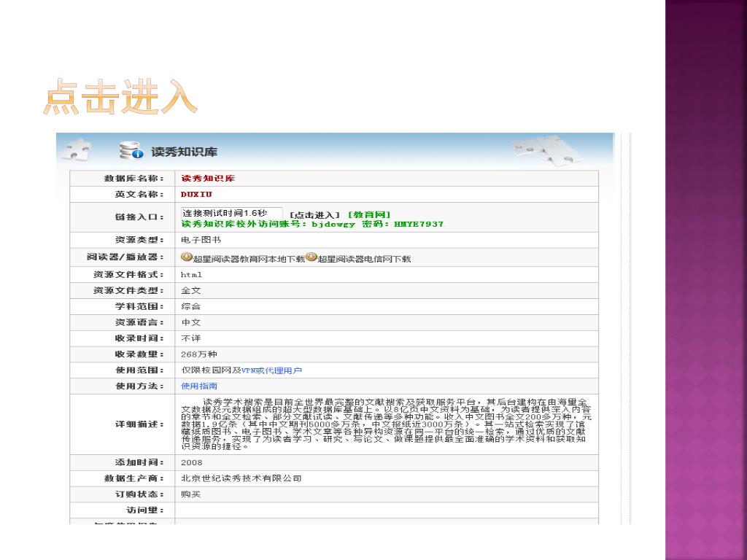Viewport: 747px width, 560px height.
Task: Click the 不详 inclusion time value
Action: click(191, 338)
